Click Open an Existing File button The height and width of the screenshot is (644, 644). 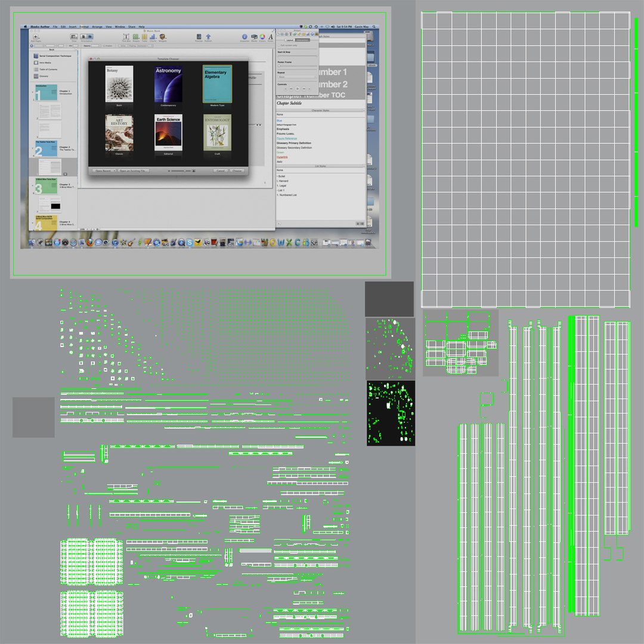pyautogui.click(x=134, y=171)
